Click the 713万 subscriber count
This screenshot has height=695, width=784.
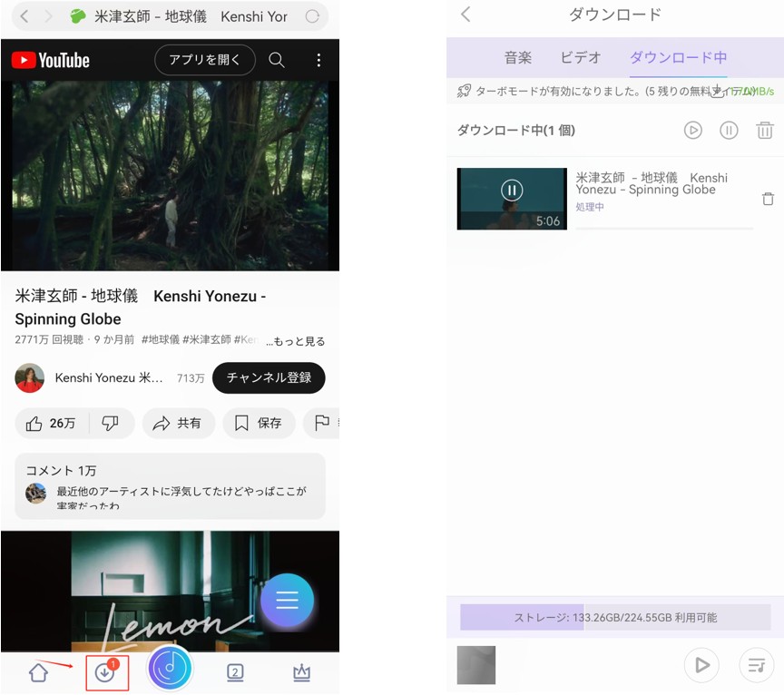[x=191, y=378]
